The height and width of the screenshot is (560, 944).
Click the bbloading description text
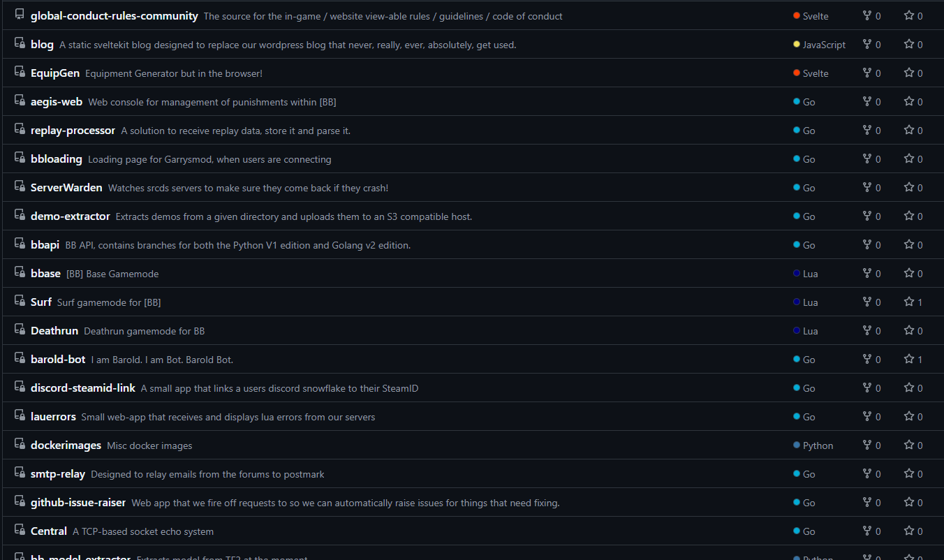point(209,159)
